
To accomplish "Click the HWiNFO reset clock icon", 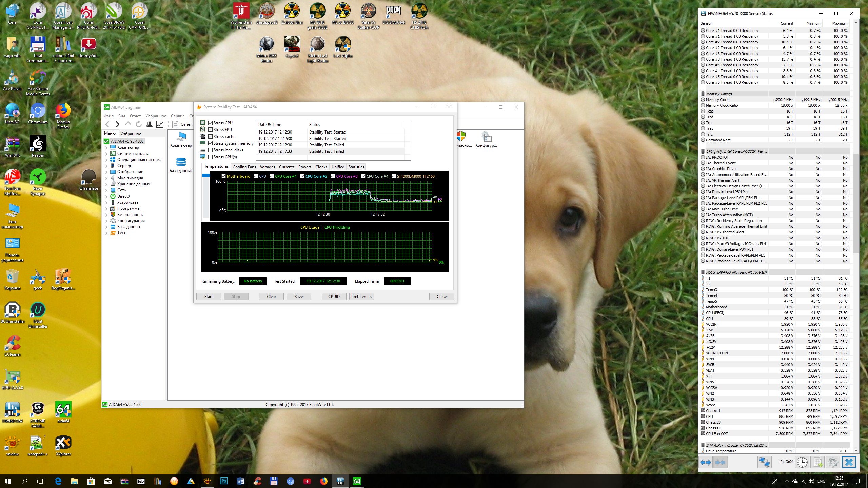I will tap(802, 462).
